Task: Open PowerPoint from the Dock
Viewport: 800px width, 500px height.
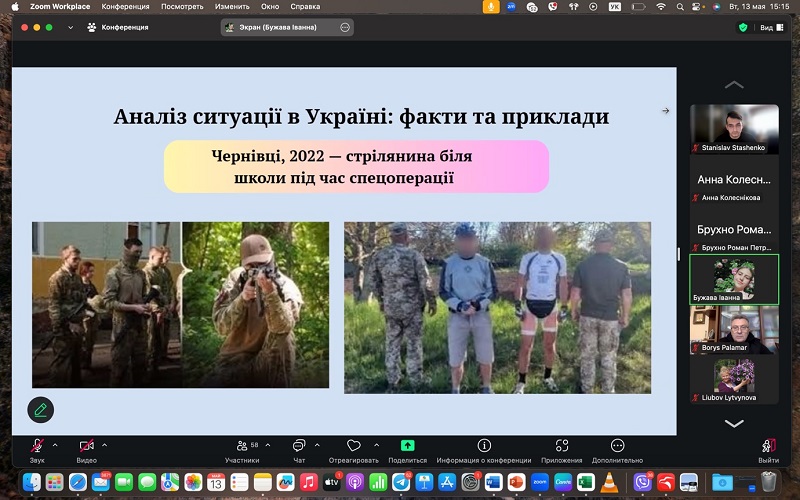Action: click(x=516, y=482)
